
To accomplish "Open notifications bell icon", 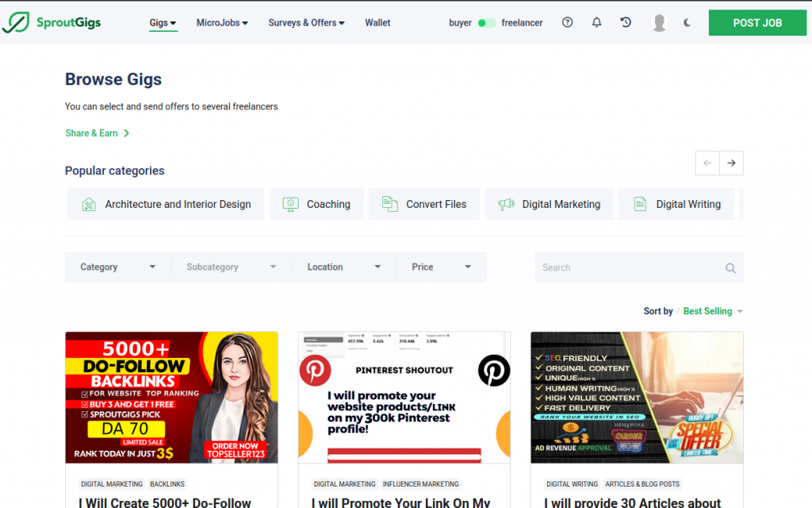I will coord(596,22).
